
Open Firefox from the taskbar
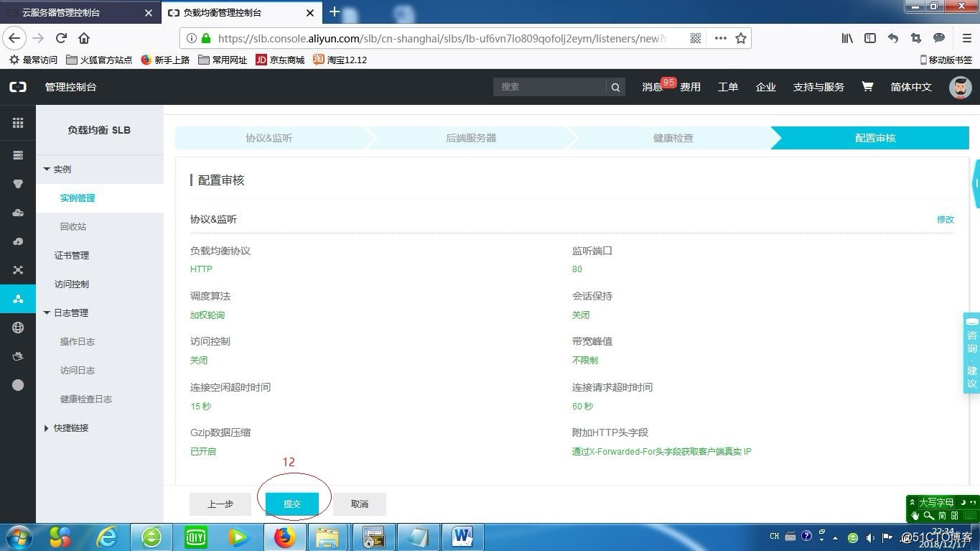285,537
